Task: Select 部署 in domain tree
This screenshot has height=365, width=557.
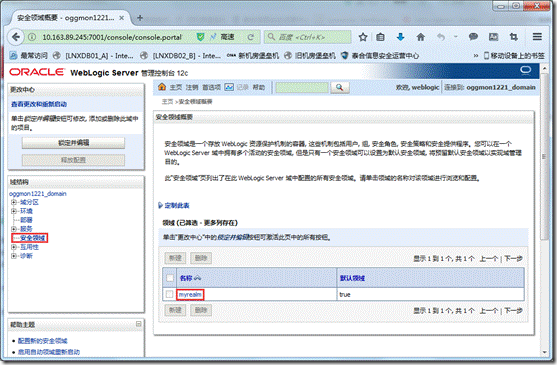Action: (x=26, y=220)
